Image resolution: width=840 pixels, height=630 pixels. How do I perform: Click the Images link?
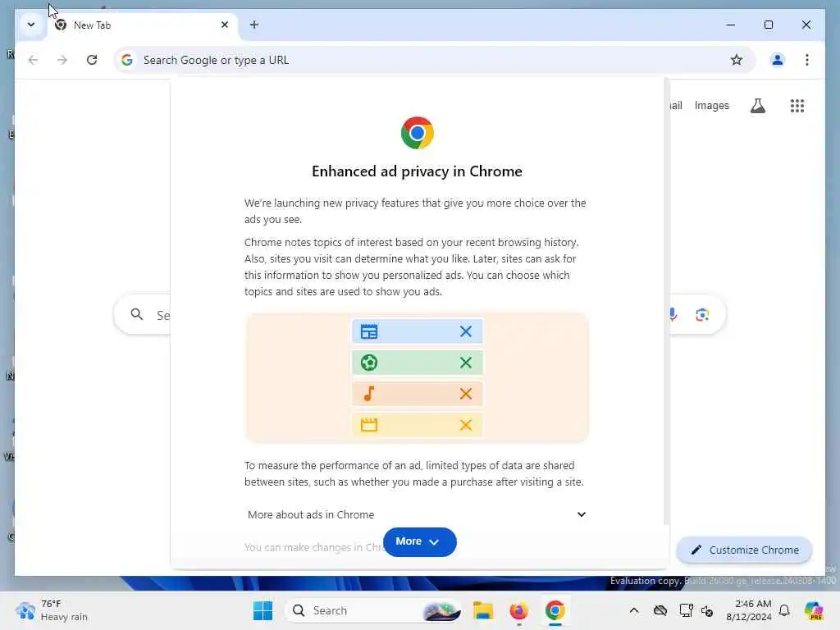coord(711,106)
